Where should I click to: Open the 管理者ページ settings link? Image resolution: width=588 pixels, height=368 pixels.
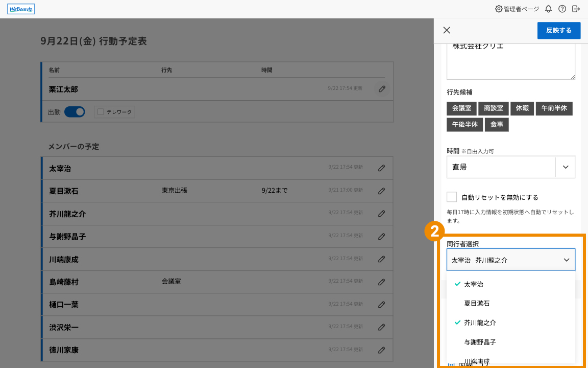click(x=517, y=9)
